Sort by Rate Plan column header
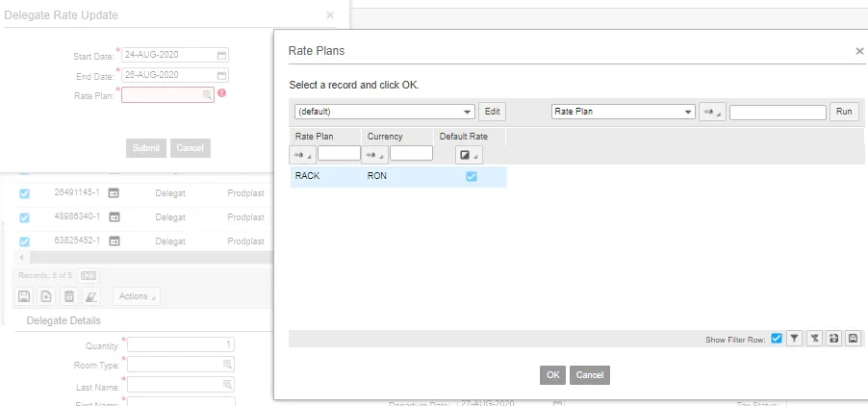The image size is (868, 406). click(314, 136)
